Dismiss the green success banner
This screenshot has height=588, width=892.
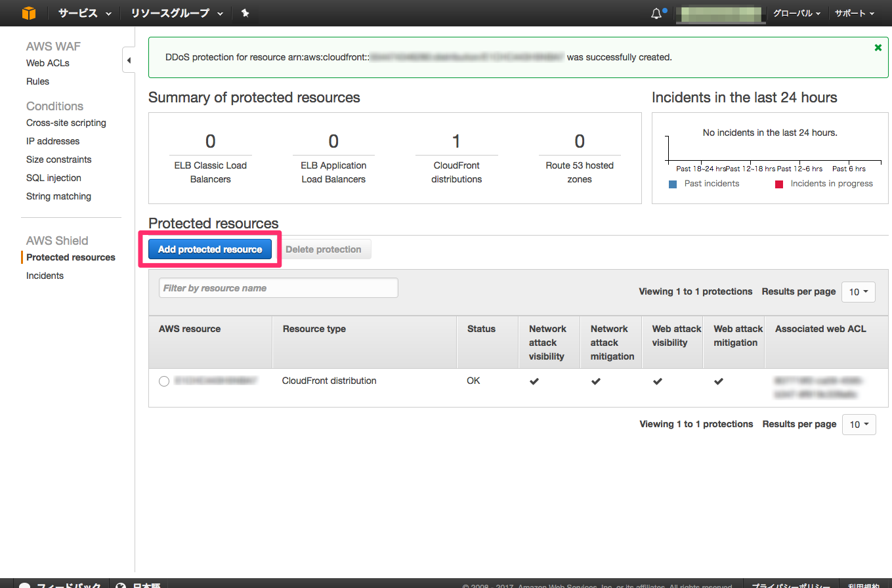pos(878,48)
